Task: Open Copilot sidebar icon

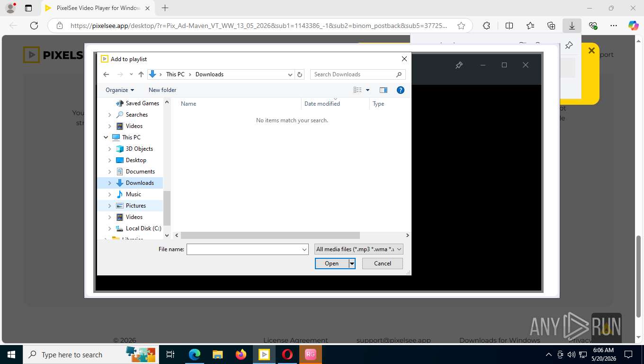Action: coord(634,26)
